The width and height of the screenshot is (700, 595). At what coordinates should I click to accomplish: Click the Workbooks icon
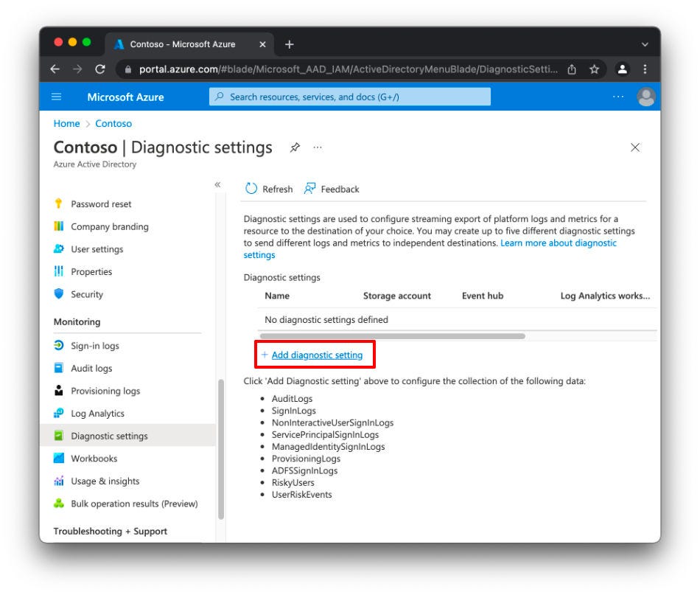click(x=58, y=458)
